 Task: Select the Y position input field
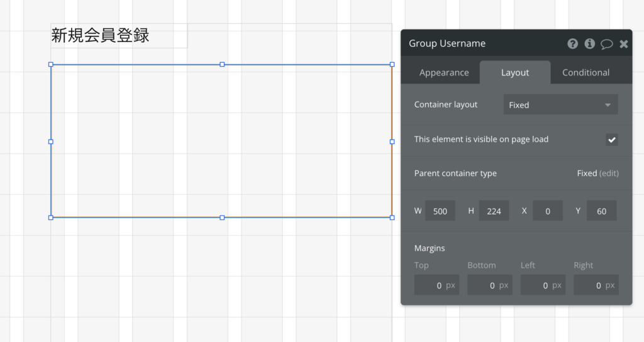(601, 211)
